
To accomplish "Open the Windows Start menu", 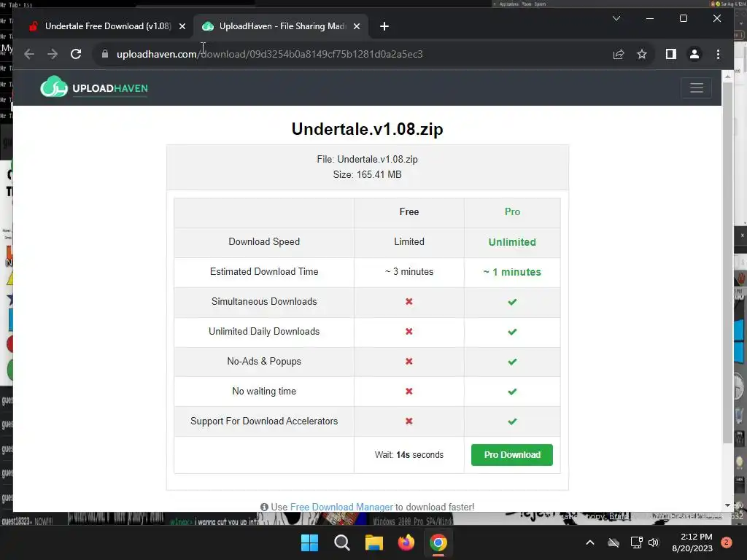I will click(x=309, y=542).
